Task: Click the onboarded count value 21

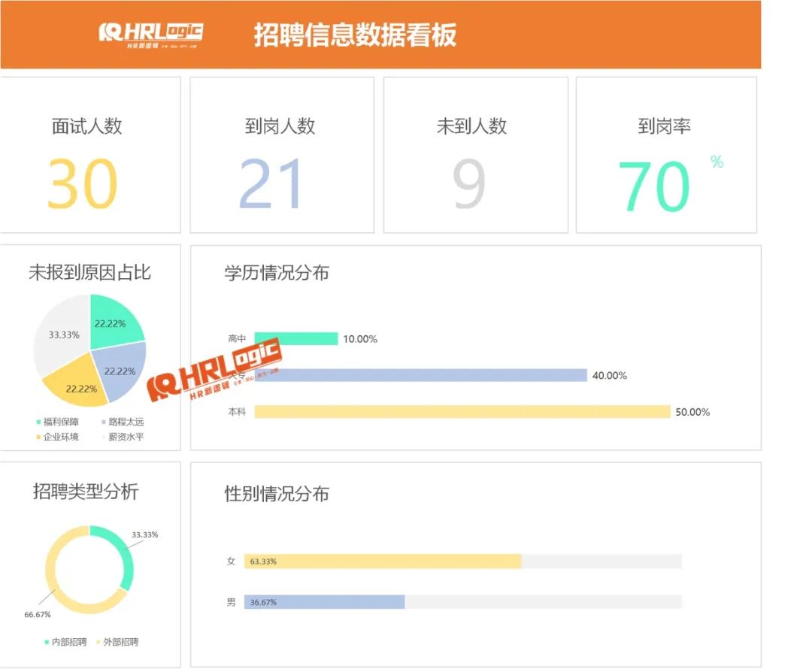Action: point(271,183)
